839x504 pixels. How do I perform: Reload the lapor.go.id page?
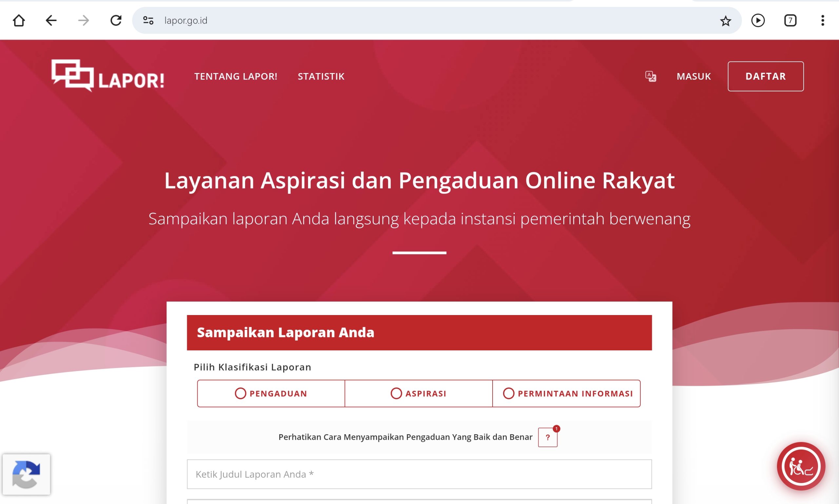click(x=116, y=20)
